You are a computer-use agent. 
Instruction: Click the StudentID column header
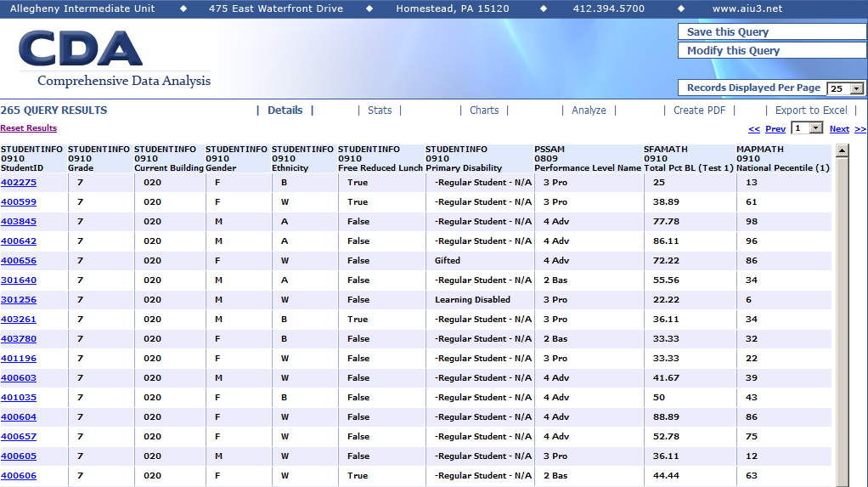click(32, 158)
